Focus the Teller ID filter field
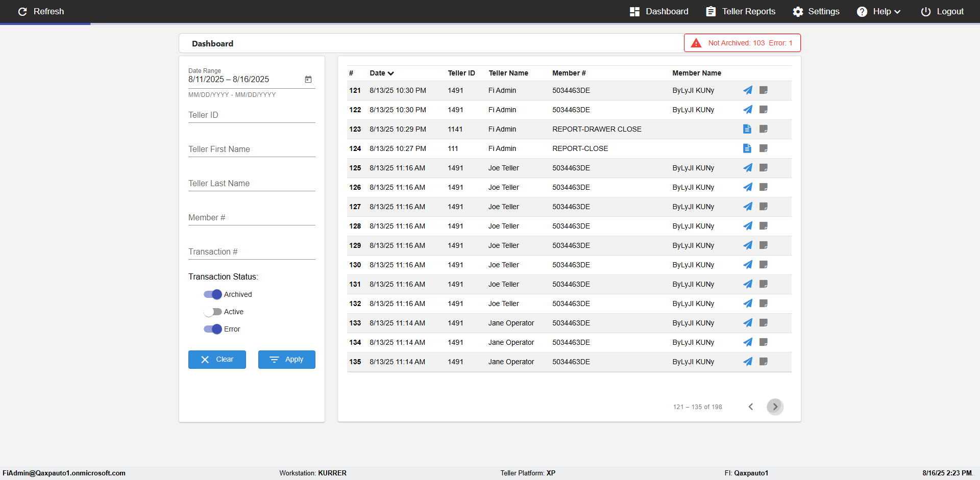The image size is (980, 480). (252, 115)
